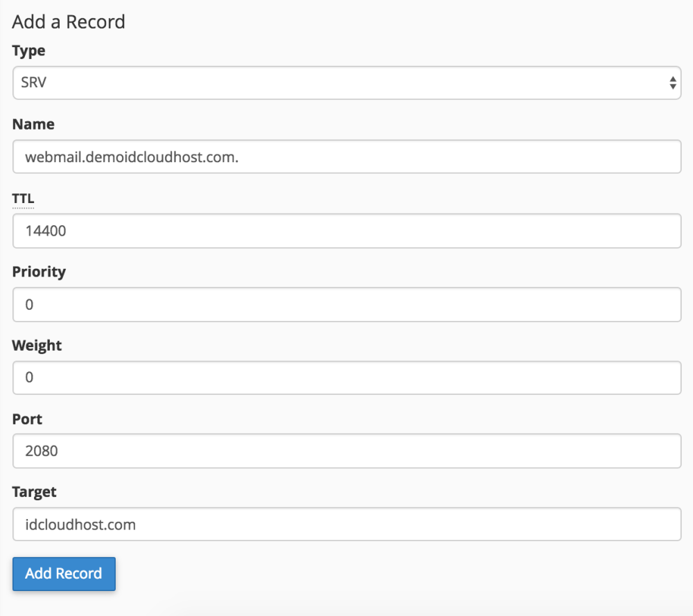Place cursor after webmail.demoidcloudhost.com. text
Screen dimensions: 693x616
click(241, 157)
